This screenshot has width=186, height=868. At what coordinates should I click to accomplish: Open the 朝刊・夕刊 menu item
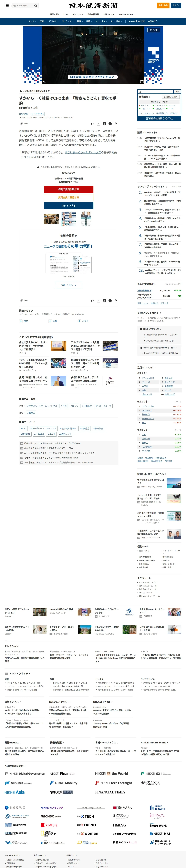pos(54,14)
